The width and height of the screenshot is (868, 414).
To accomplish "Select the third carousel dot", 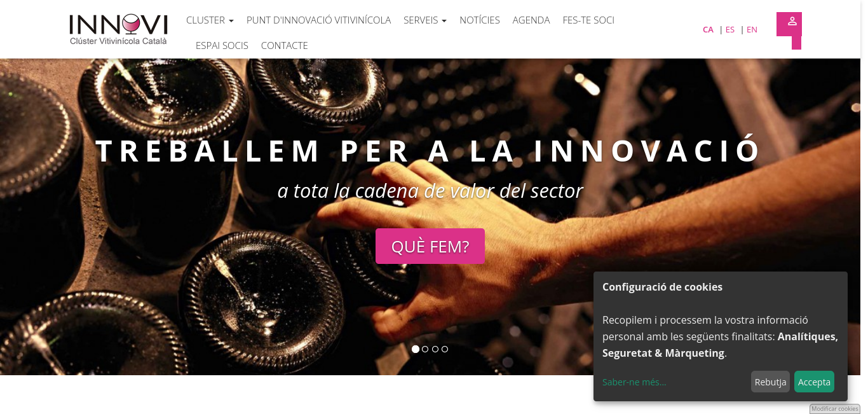I will click(435, 349).
